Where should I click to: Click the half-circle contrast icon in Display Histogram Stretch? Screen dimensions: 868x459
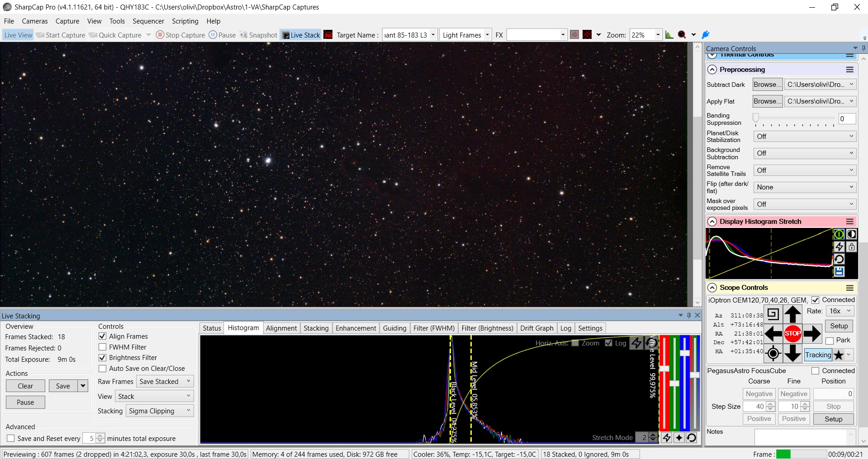click(852, 234)
